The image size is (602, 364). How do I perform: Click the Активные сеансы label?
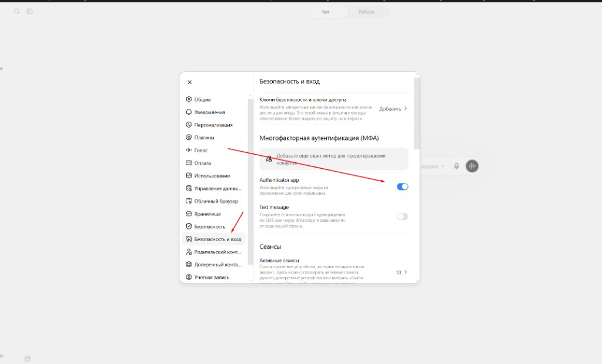point(279,261)
